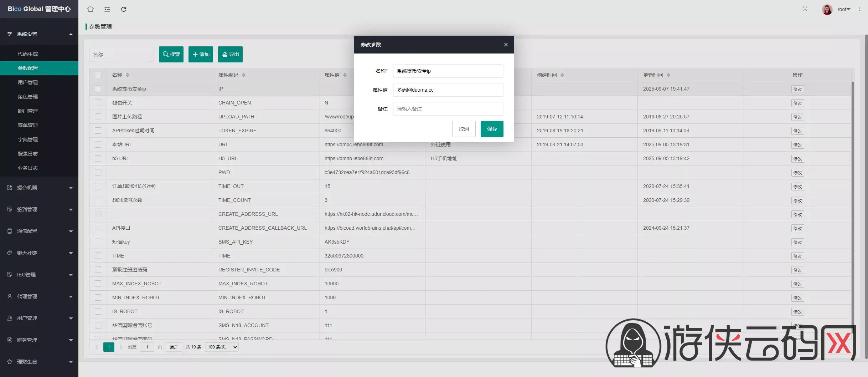
Task: Check the select-all header checkbox
Action: pyautogui.click(x=98, y=75)
